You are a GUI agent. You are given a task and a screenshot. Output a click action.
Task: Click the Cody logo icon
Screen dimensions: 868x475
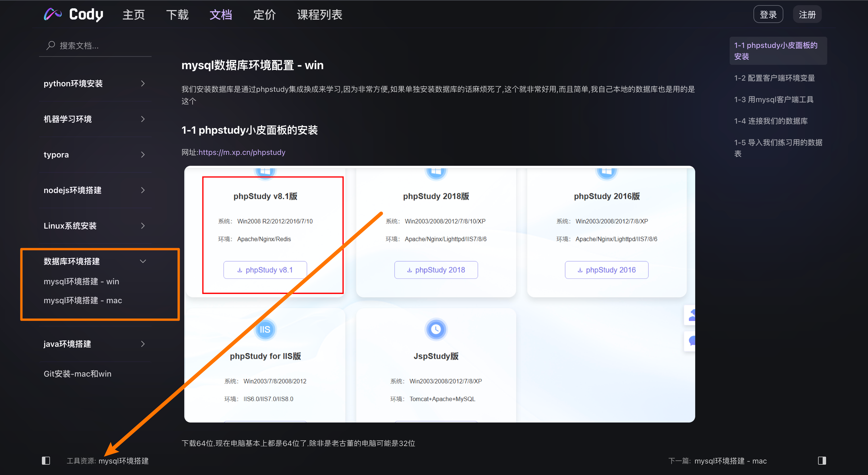[x=53, y=14]
